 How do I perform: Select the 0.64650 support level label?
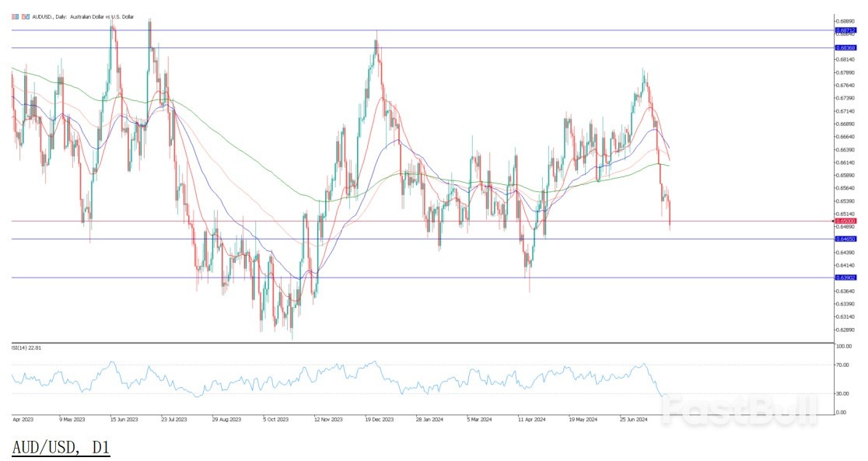pyautogui.click(x=845, y=239)
